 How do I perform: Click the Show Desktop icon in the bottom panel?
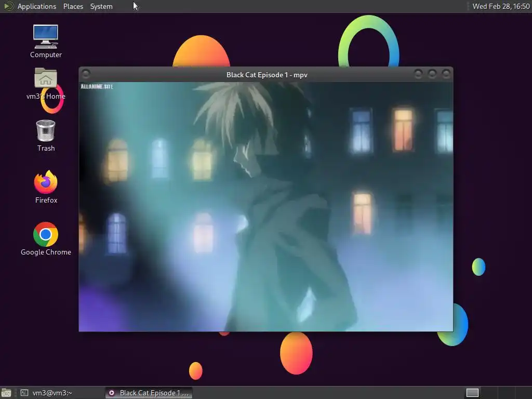pos(6,393)
